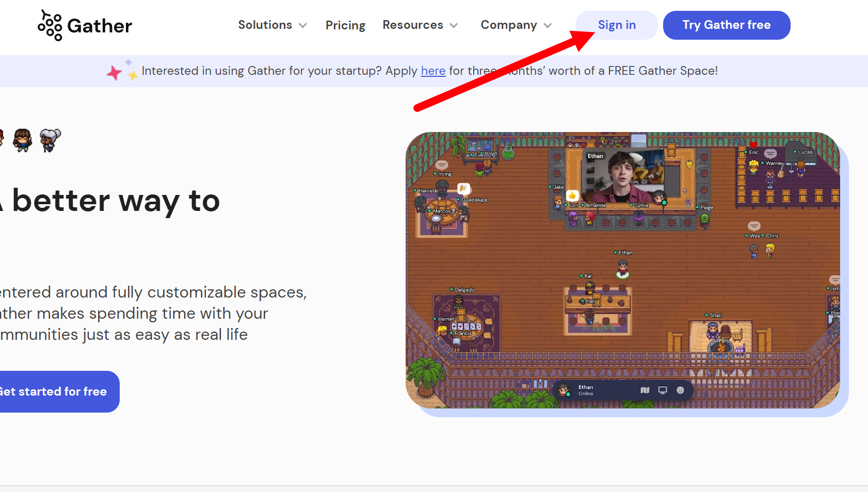The width and height of the screenshot is (868, 492).
Task: Click the Gather grape logo icon
Action: (x=50, y=25)
